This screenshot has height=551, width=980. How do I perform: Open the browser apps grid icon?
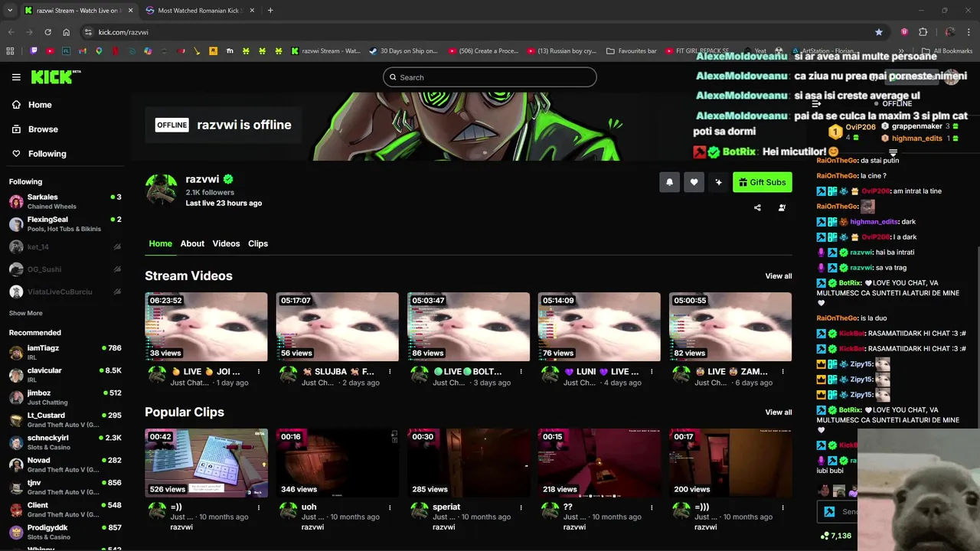10,51
